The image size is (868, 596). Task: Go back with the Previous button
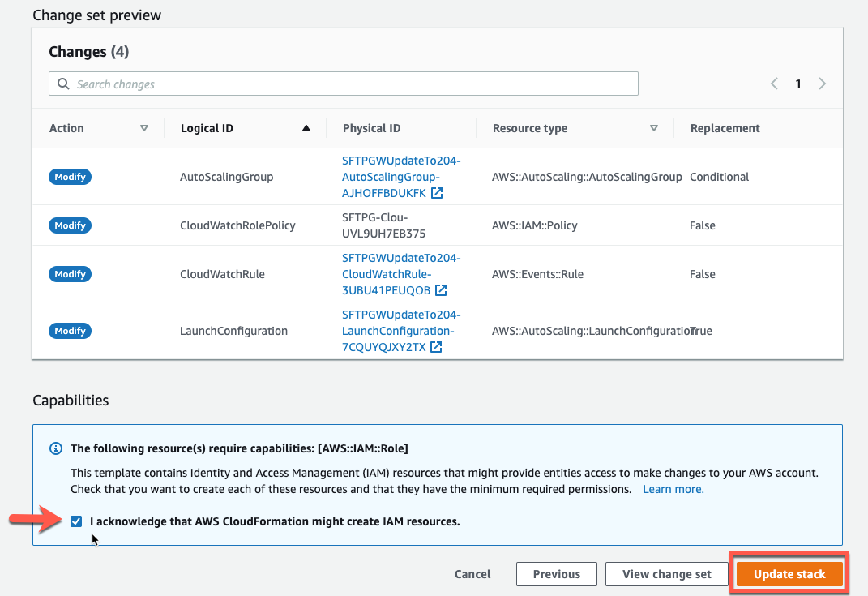556,574
